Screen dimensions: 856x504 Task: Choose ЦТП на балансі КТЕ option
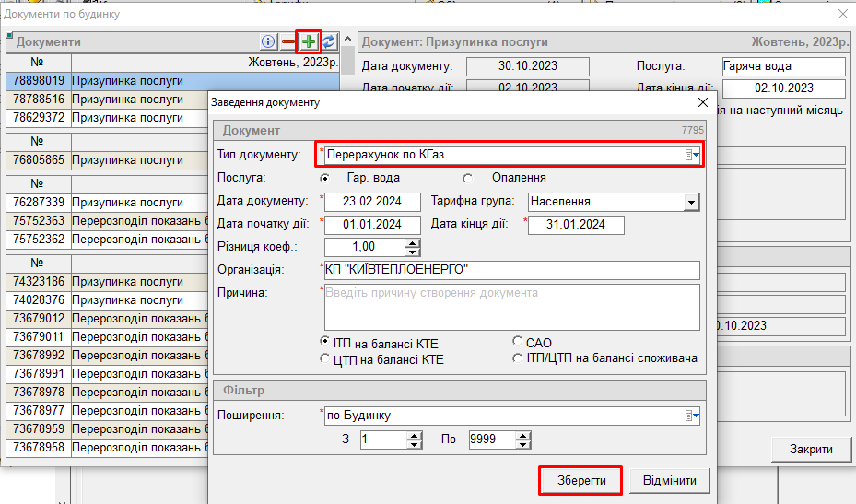[x=325, y=358]
